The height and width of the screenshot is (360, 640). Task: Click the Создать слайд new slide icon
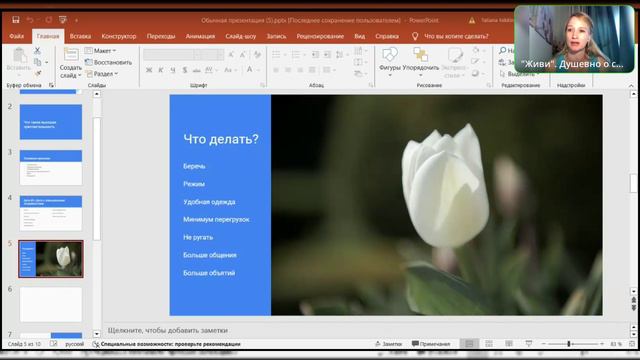[x=71, y=54]
